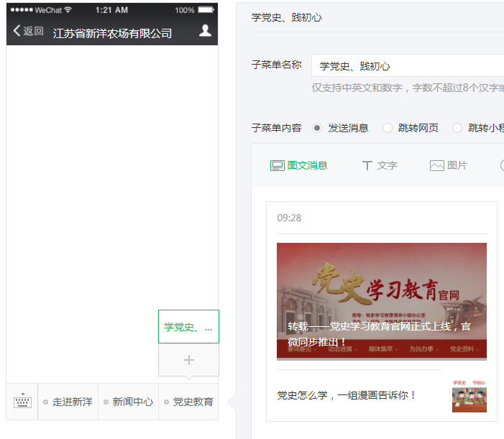Select 跳转网页 radio option
Image resolution: width=504 pixels, height=439 pixels.
[x=388, y=128]
